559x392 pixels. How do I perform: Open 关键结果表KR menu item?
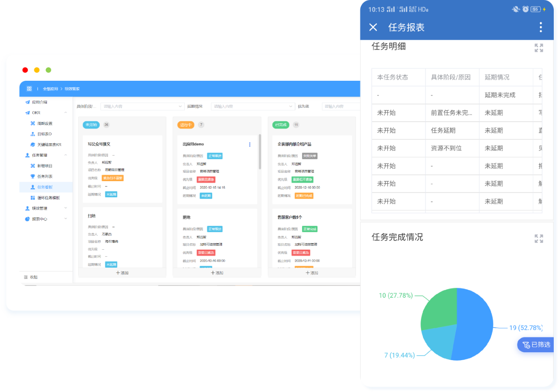[49, 144]
